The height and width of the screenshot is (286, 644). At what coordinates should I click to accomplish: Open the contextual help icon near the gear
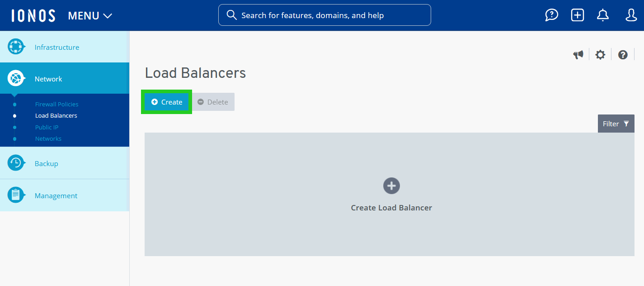[623, 54]
